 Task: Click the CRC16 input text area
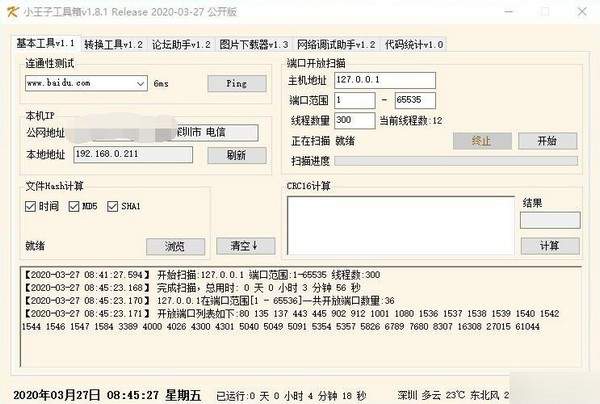pyautogui.click(x=399, y=225)
